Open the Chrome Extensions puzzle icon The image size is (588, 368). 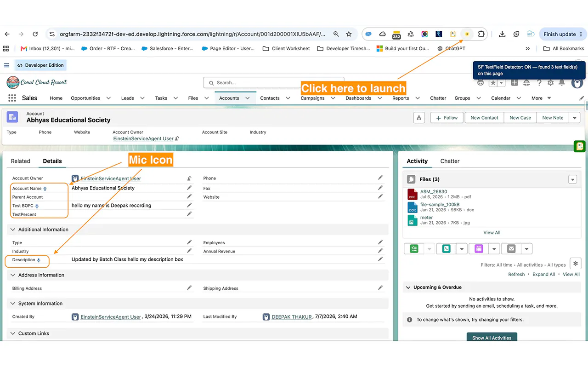[x=481, y=34]
